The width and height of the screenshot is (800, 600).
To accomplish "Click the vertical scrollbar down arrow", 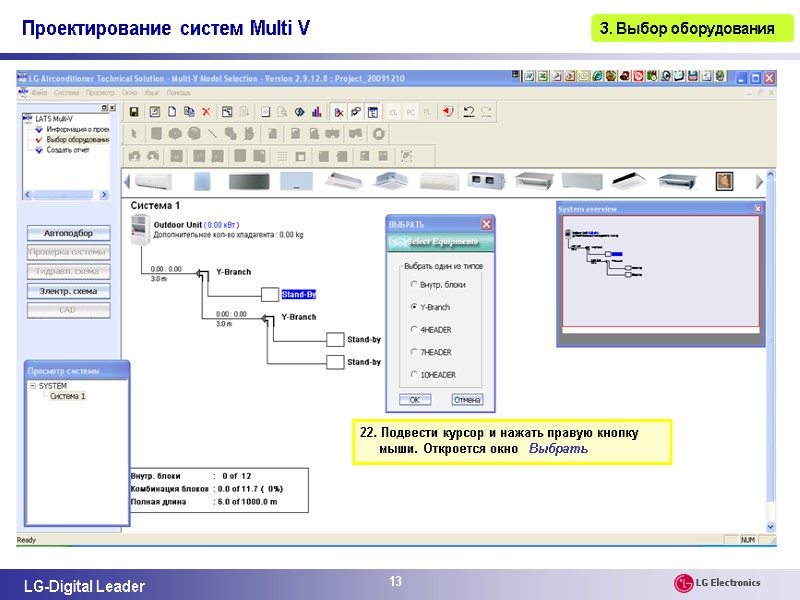I will tap(770, 527).
